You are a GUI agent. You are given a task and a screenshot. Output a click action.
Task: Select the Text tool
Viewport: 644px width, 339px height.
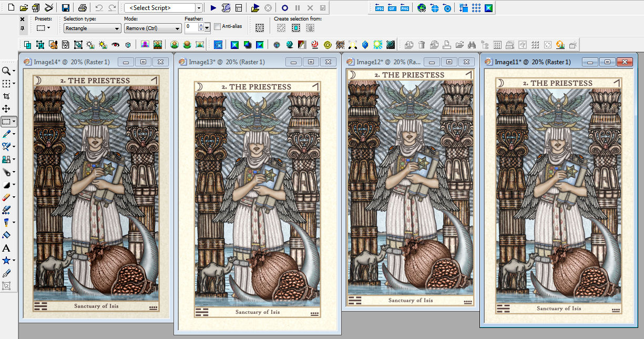[x=6, y=248]
